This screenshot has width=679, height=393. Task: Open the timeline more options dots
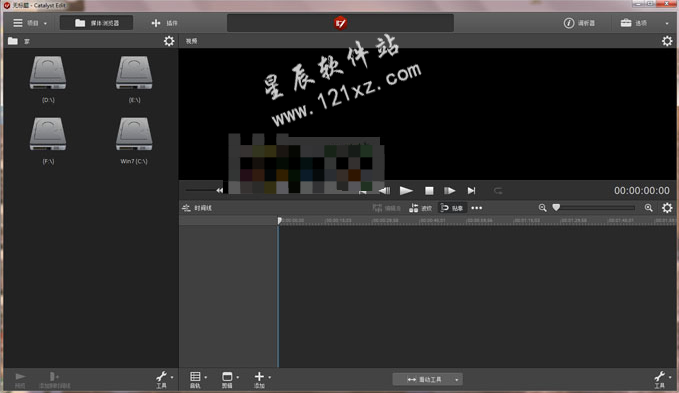[x=477, y=208]
